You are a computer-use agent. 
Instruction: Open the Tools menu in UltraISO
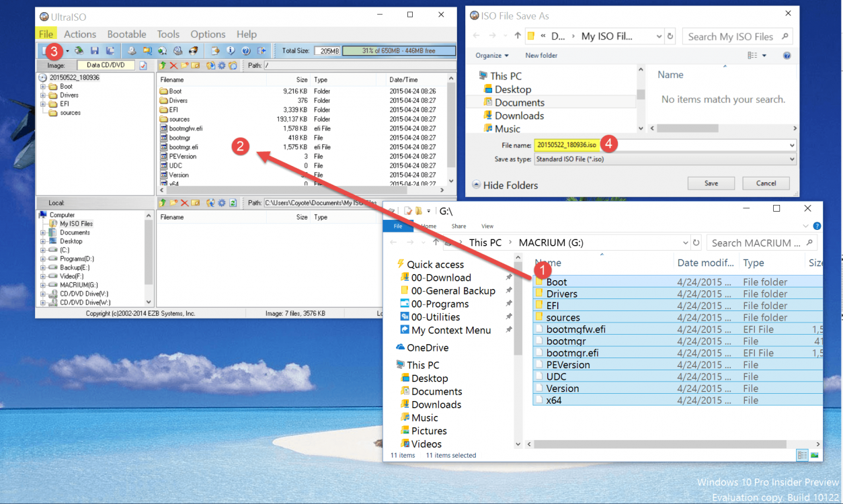tap(168, 34)
